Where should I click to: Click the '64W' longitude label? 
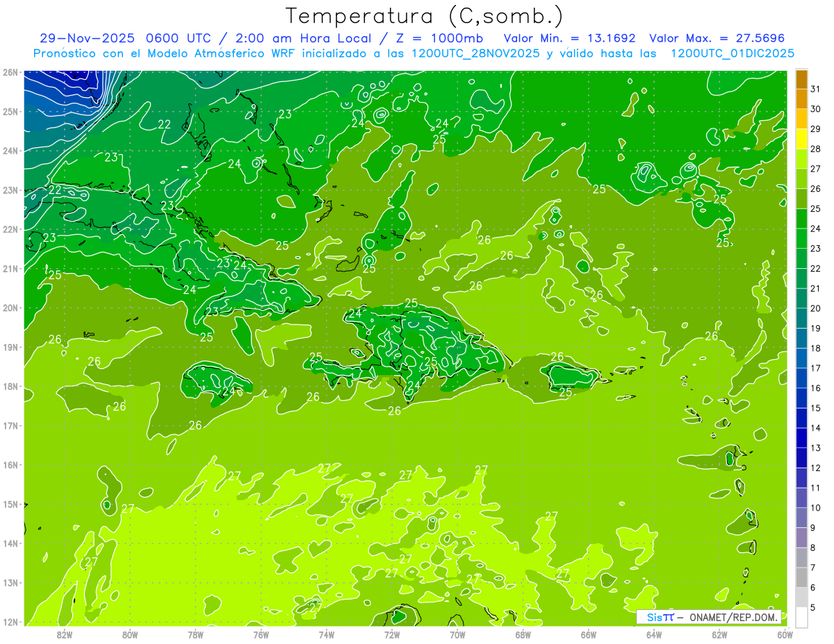[x=654, y=634]
